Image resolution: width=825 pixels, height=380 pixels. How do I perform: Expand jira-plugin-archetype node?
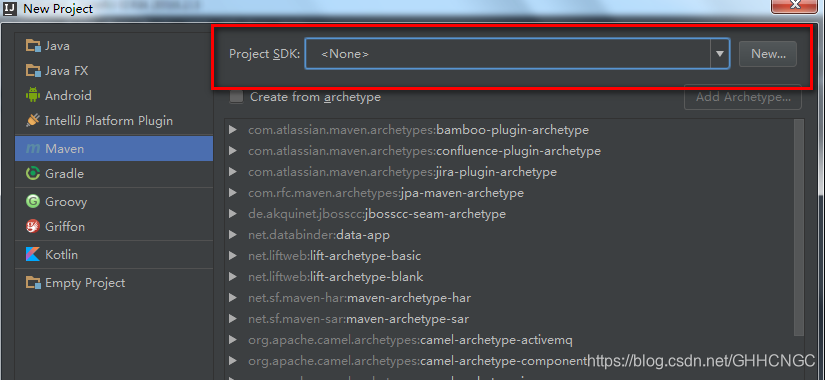233,172
